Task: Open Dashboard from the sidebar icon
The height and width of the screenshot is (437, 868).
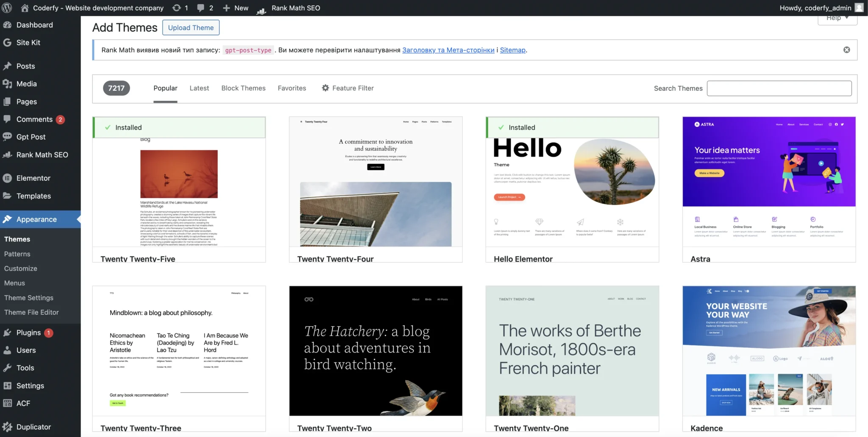Action: pos(7,25)
